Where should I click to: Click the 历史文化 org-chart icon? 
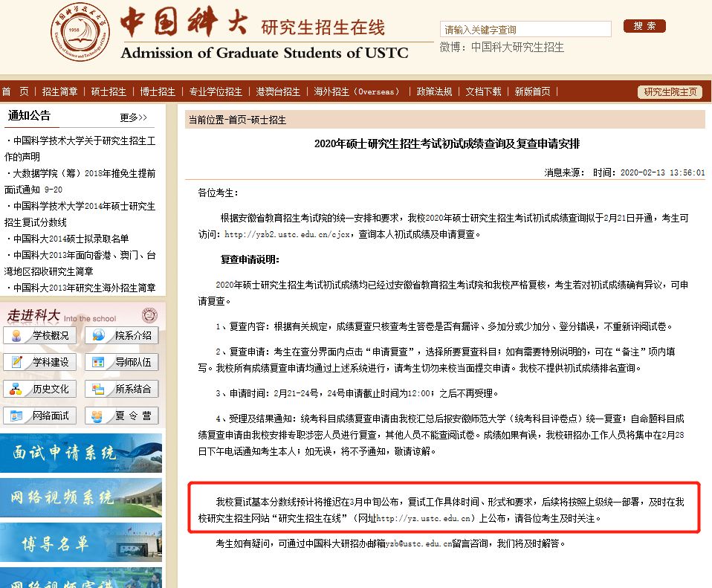click(16, 389)
